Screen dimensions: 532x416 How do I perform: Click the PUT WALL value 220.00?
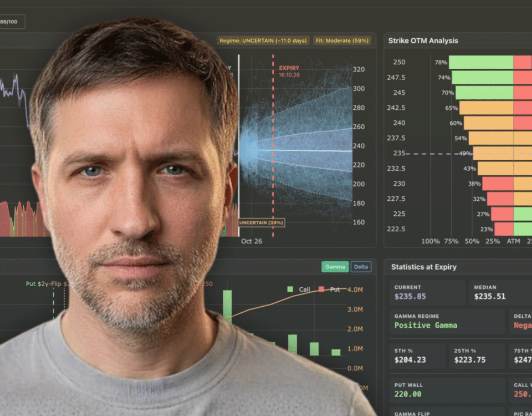pos(408,394)
